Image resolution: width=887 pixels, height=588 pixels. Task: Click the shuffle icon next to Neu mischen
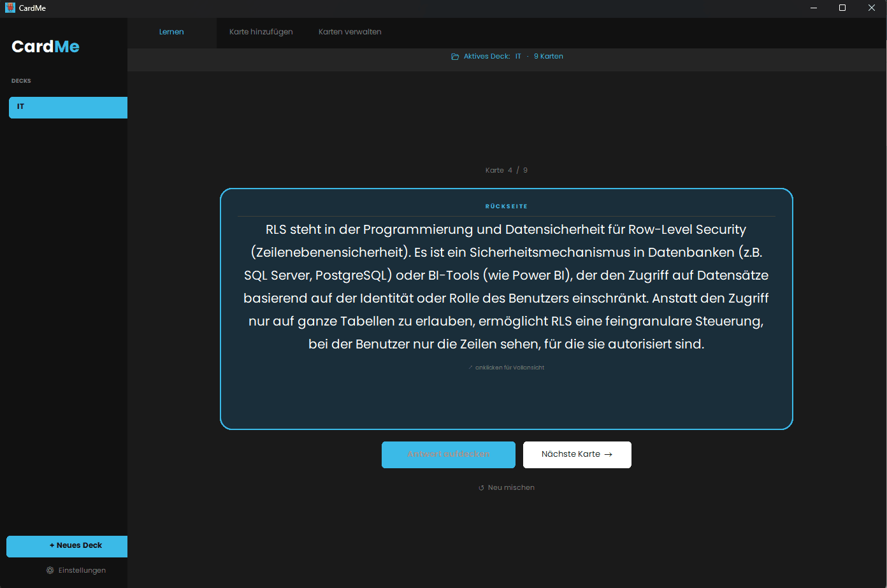click(x=480, y=487)
